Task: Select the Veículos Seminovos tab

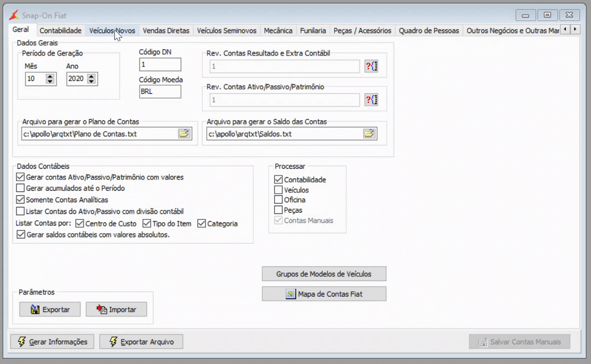Action: 226,30
